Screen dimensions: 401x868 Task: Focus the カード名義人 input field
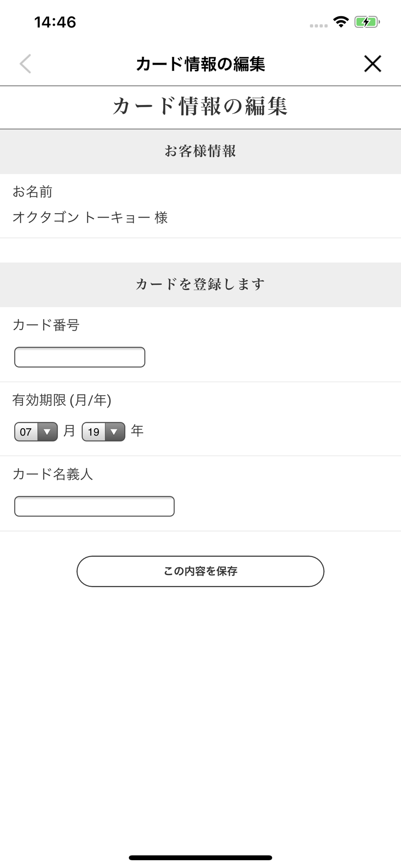point(95,506)
